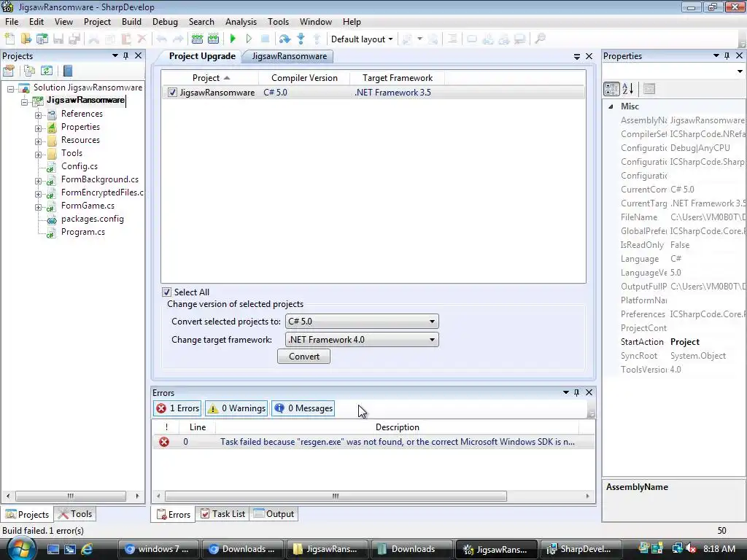
Task: Click the Step Into debug icon
Action: [x=301, y=39]
